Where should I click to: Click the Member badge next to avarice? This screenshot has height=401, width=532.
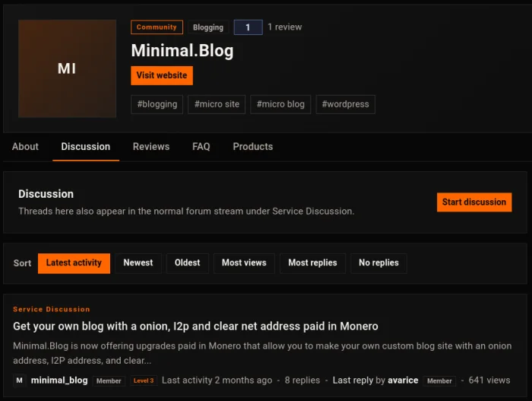439,381
